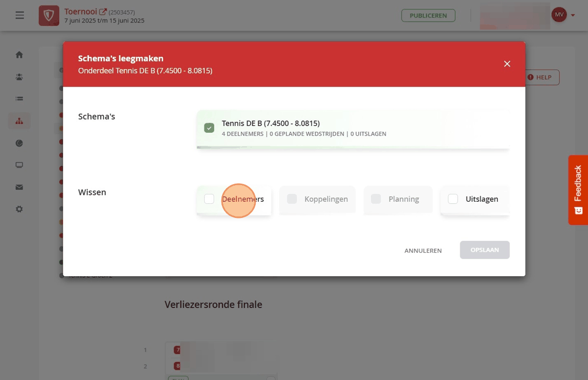Viewport: 588px width, 380px height.
Task: Open the Feedback side tab
Action: [x=578, y=190]
